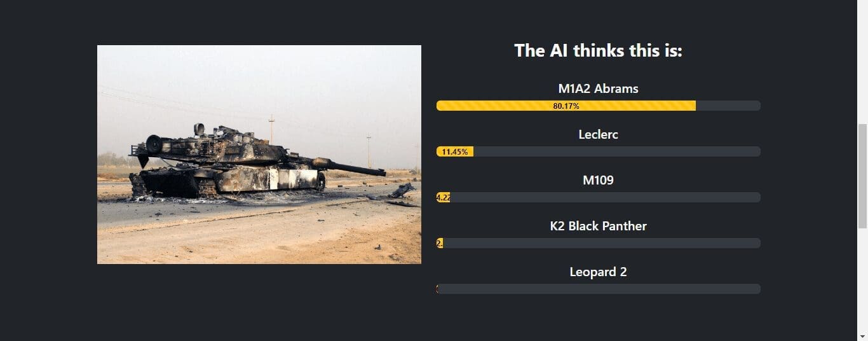Image resolution: width=868 pixels, height=341 pixels.
Task: Select the M1A2 Abrams label
Action: (598, 88)
